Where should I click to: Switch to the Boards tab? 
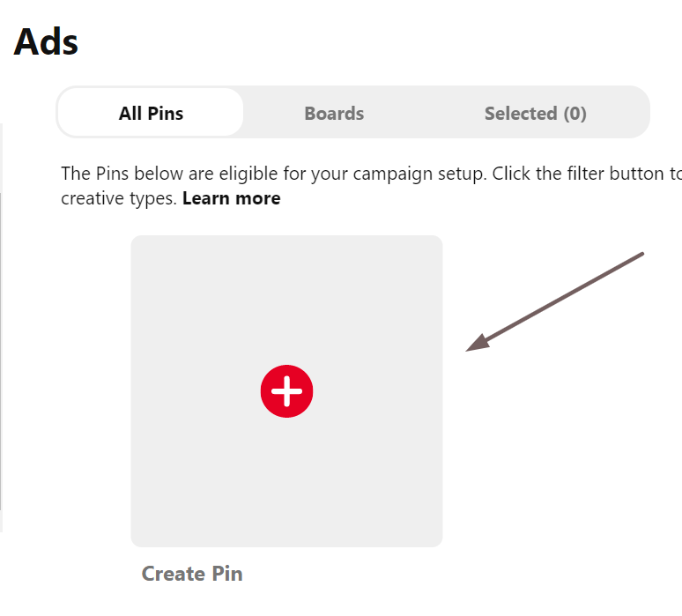click(x=334, y=113)
